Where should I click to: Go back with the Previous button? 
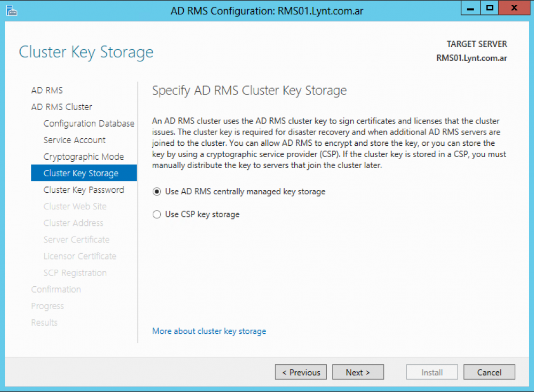click(301, 372)
